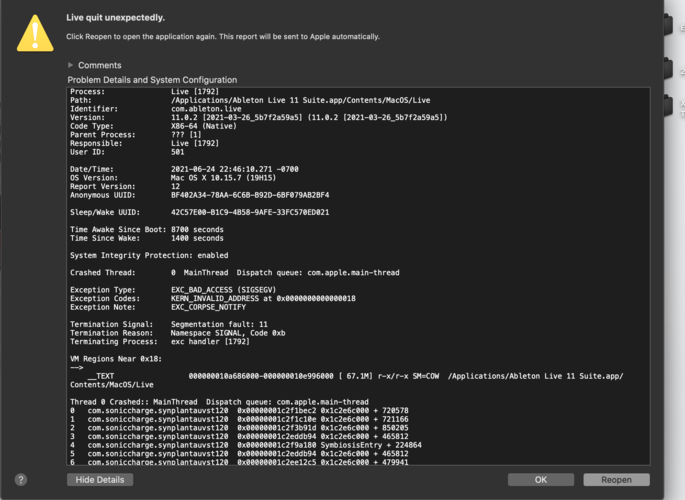Click the 'Problem Details and System Configuration' label

152,80
